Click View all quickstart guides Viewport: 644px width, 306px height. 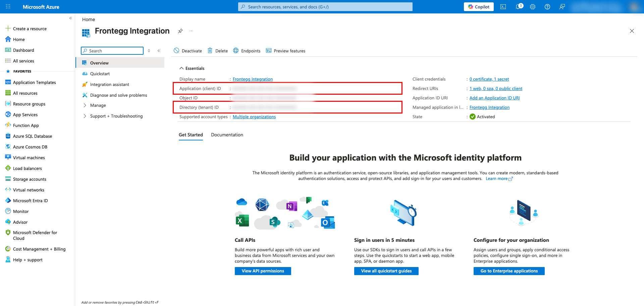click(386, 271)
